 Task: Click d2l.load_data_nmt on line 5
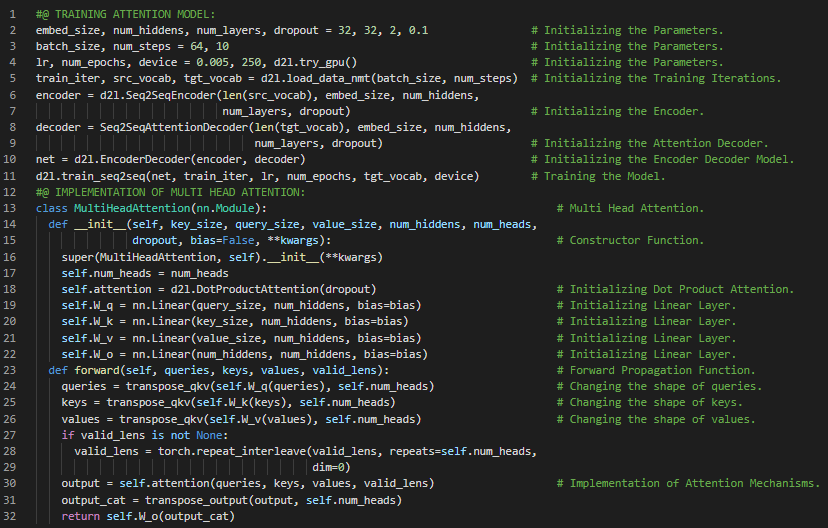click(360, 78)
